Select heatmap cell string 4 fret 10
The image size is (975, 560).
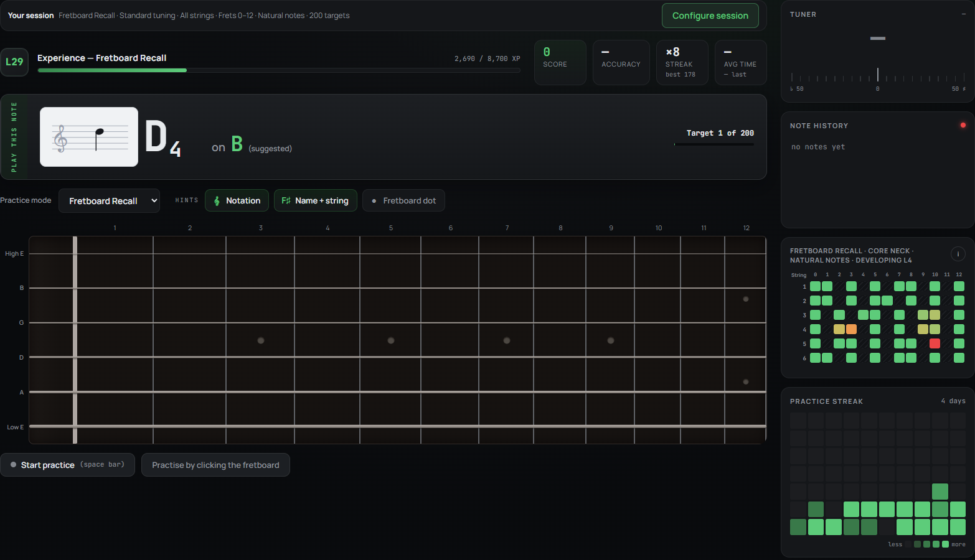(935, 329)
